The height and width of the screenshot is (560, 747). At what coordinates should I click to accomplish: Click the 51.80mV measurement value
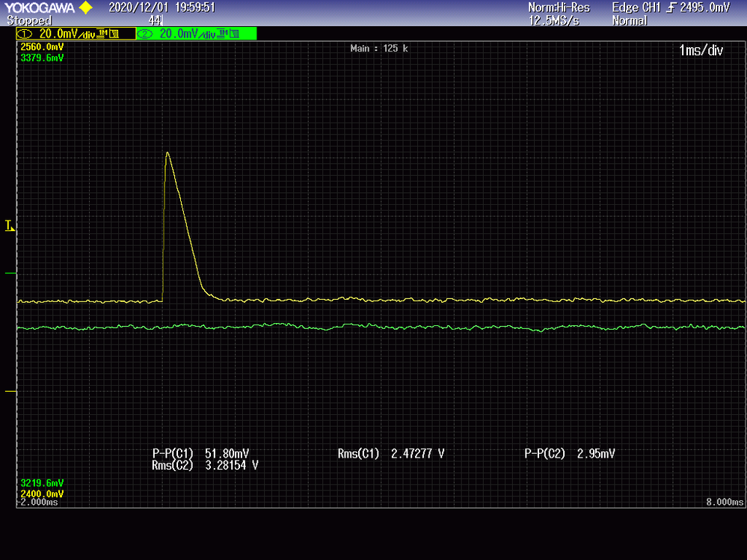tap(227, 454)
